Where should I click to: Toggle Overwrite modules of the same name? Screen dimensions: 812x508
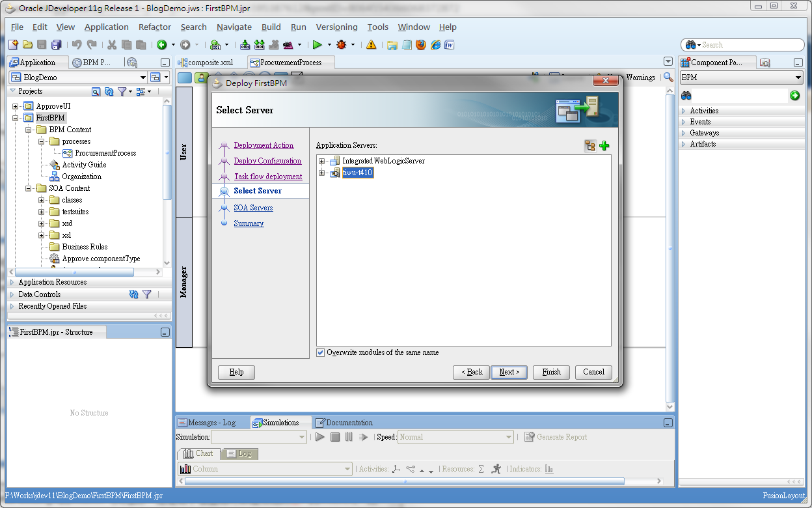(x=321, y=352)
